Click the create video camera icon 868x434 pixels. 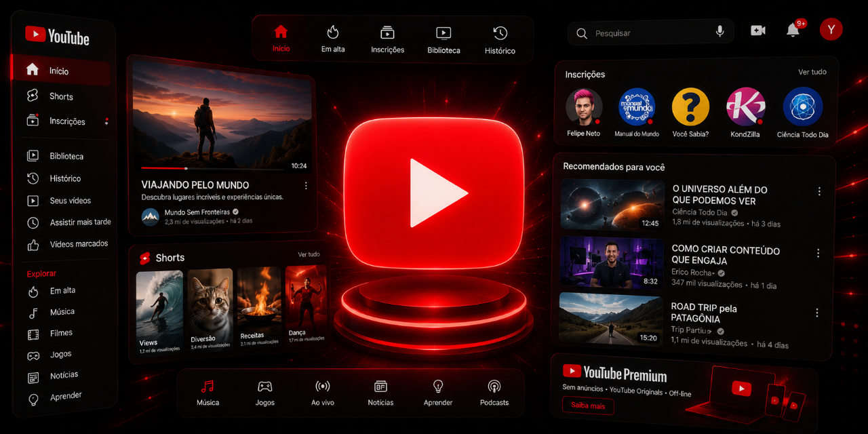758,31
